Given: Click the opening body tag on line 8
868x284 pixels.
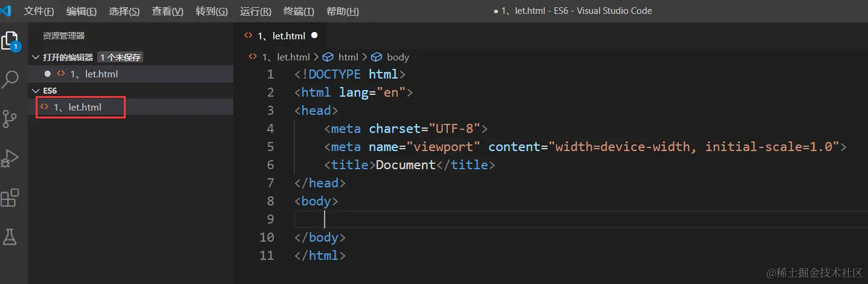Looking at the screenshot, I should 316,201.
